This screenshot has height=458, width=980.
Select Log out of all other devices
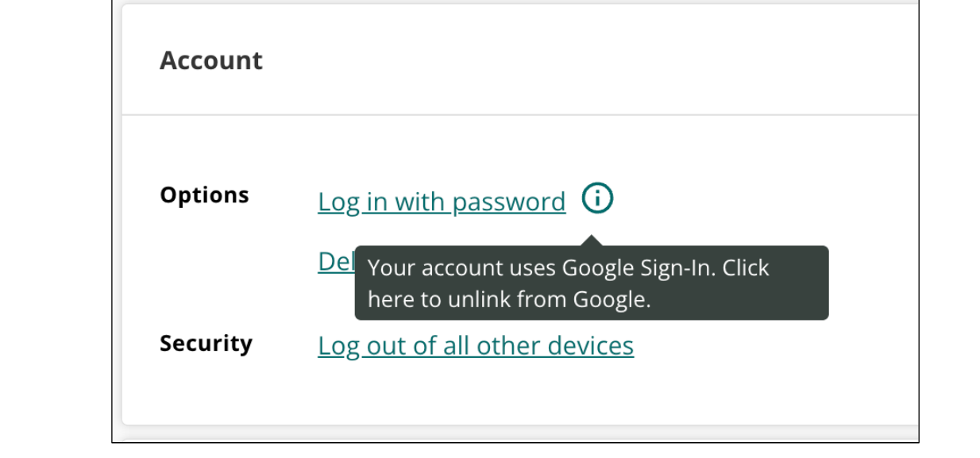point(475,345)
